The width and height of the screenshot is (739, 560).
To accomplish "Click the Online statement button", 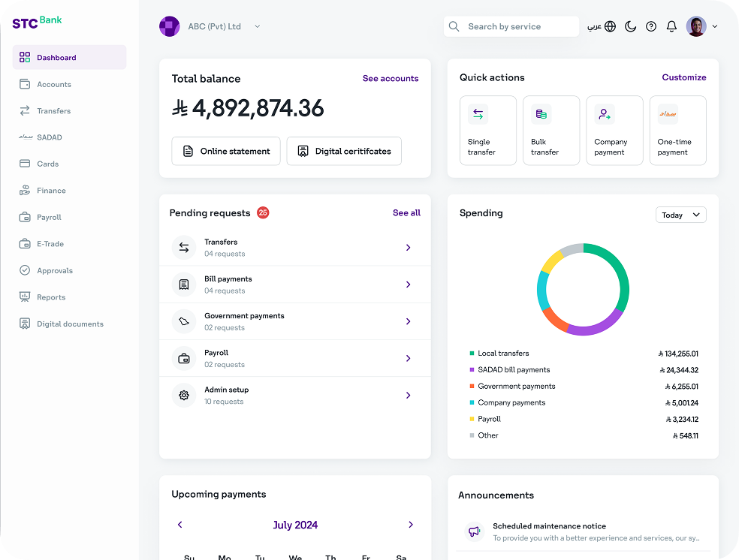I will (226, 151).
